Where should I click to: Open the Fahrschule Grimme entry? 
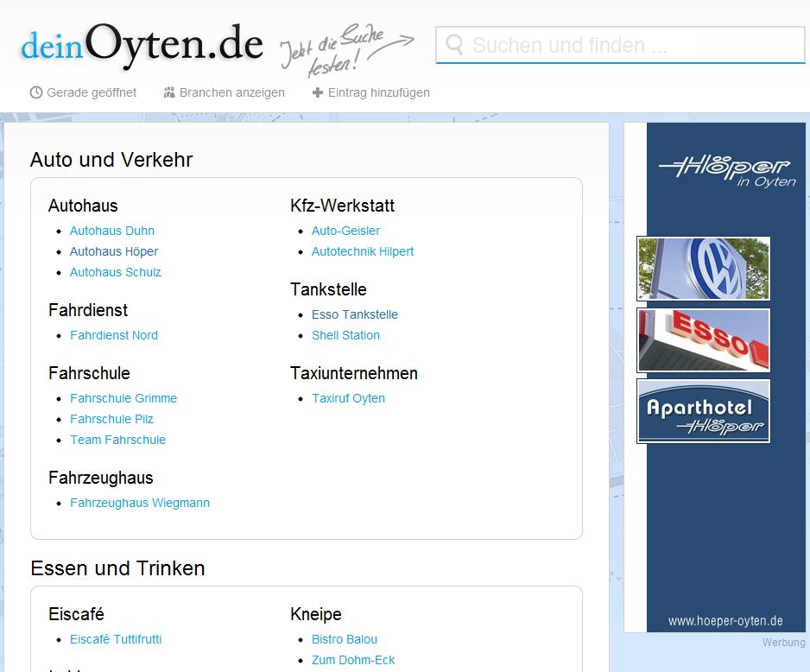pos(123,398)
